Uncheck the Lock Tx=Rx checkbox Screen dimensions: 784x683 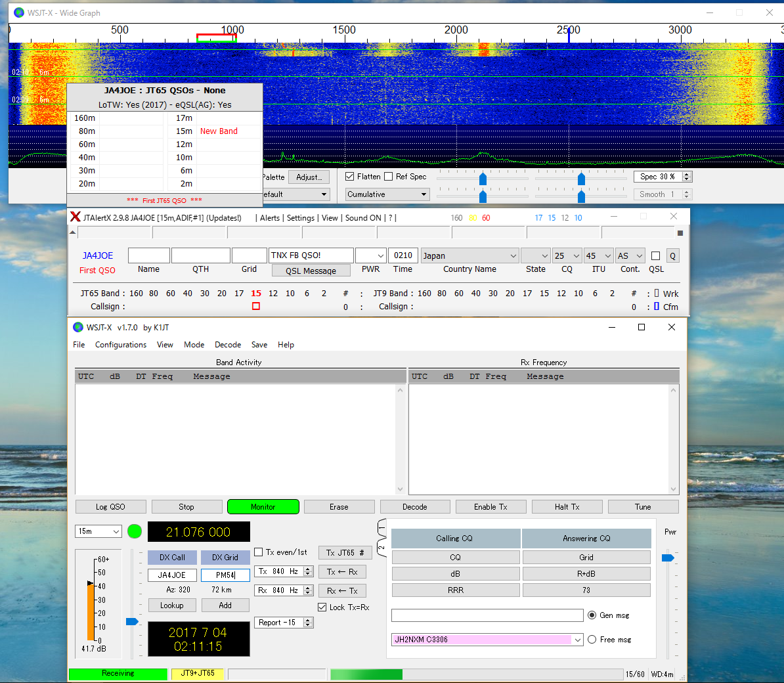[322, 607]
